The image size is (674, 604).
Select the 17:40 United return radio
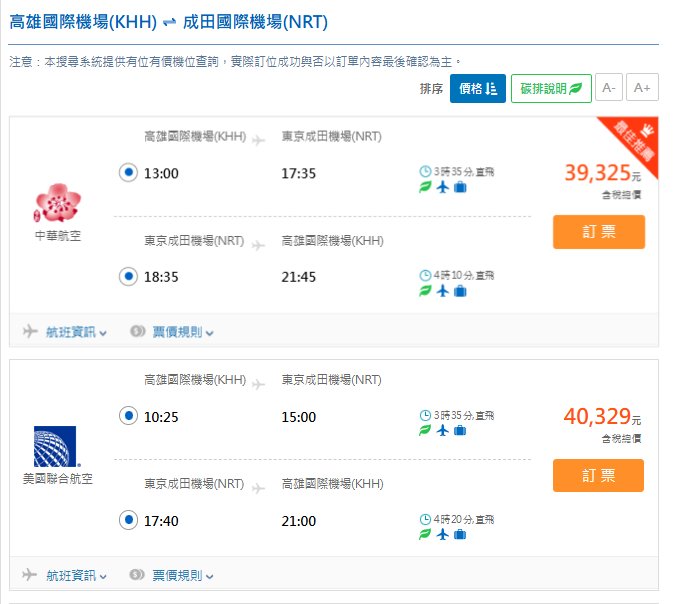coord(127,520)
